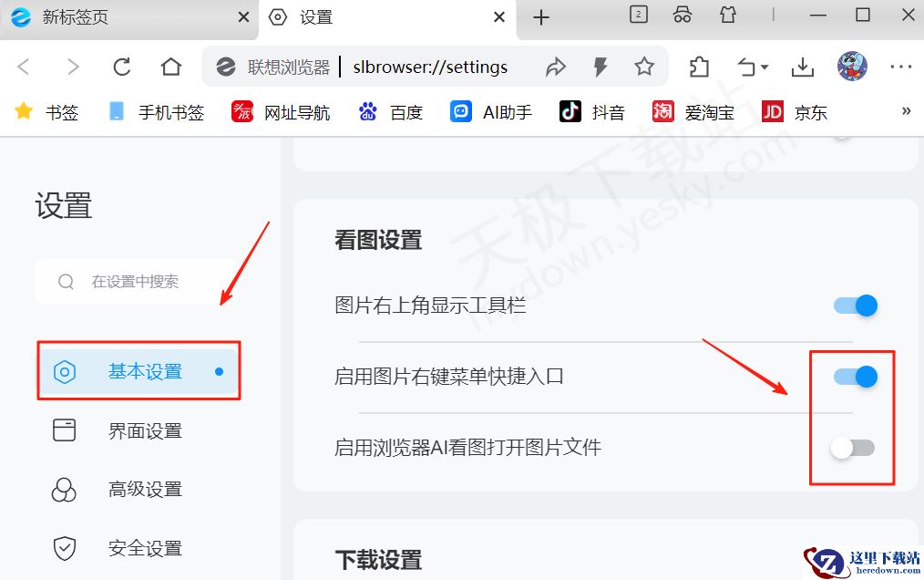Open the tab count window icon
This screenshot has height=580, width=924.
pos(639,15)
